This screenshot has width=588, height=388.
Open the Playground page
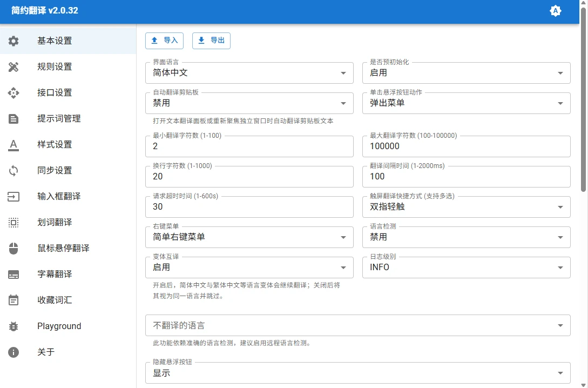pyautogui.click(x=68, y=326)
